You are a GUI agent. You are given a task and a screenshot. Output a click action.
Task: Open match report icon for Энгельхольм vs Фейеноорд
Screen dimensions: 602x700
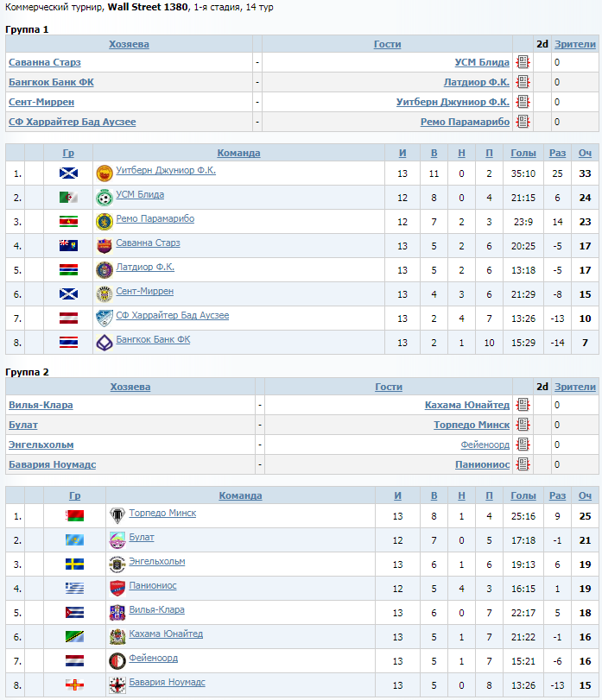(523, 445)
